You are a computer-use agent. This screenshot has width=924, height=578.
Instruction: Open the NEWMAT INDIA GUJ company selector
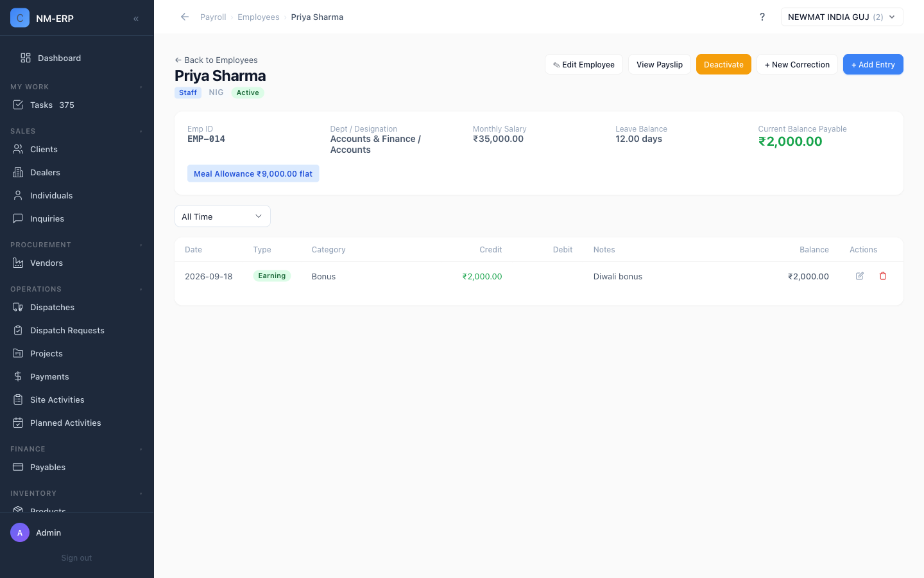[x=842, y=17]
